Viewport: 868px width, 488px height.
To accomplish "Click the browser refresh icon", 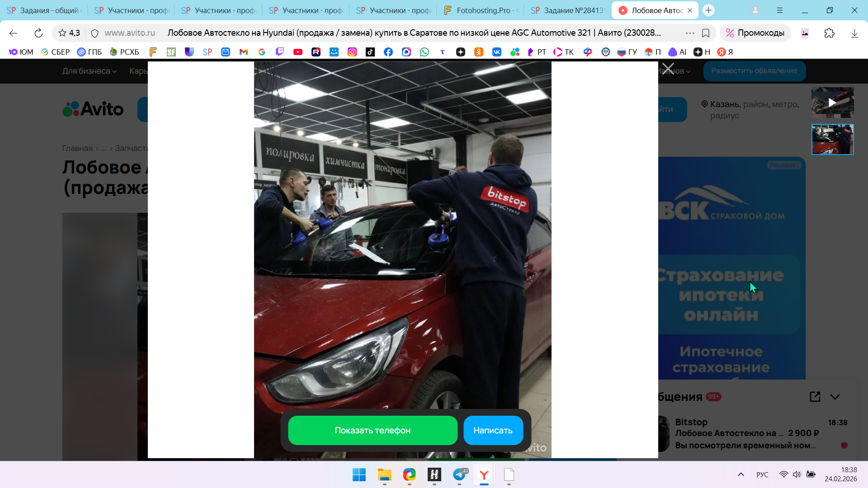I will point(38,33).
